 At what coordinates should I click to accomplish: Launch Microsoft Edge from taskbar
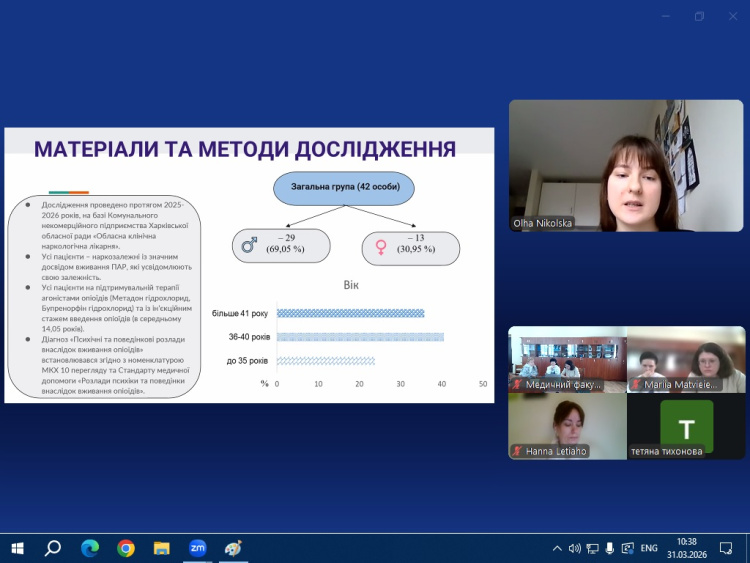coord(90,548)
